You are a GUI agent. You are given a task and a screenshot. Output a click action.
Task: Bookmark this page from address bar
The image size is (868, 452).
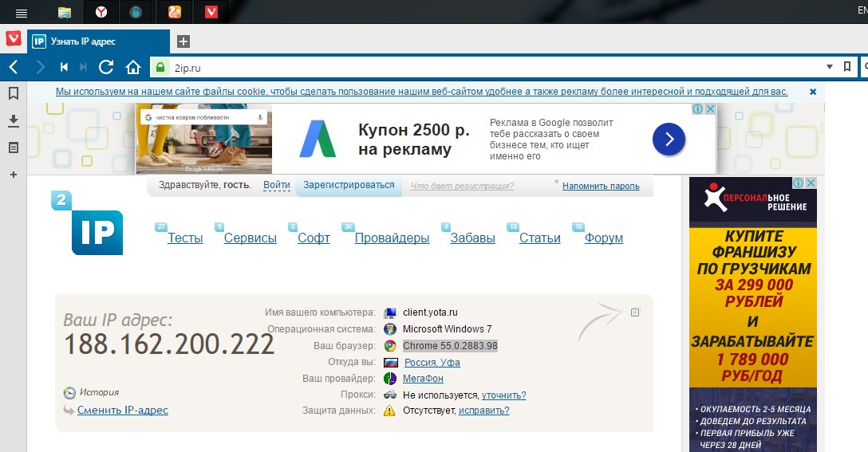[847, 67]
